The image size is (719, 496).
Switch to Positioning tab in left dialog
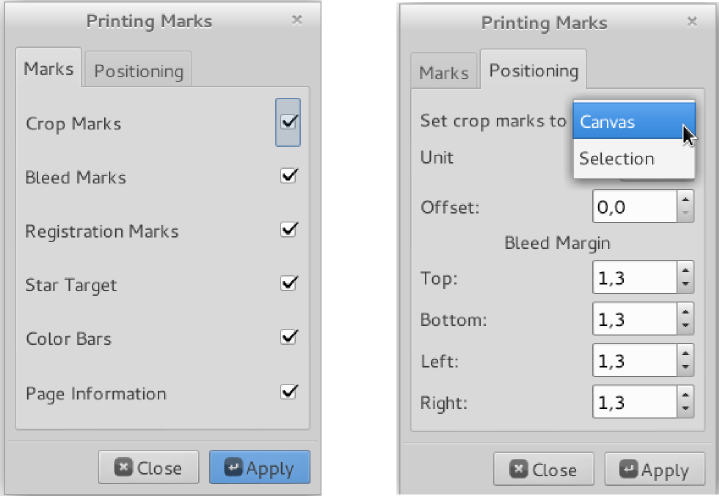(138, 71)
